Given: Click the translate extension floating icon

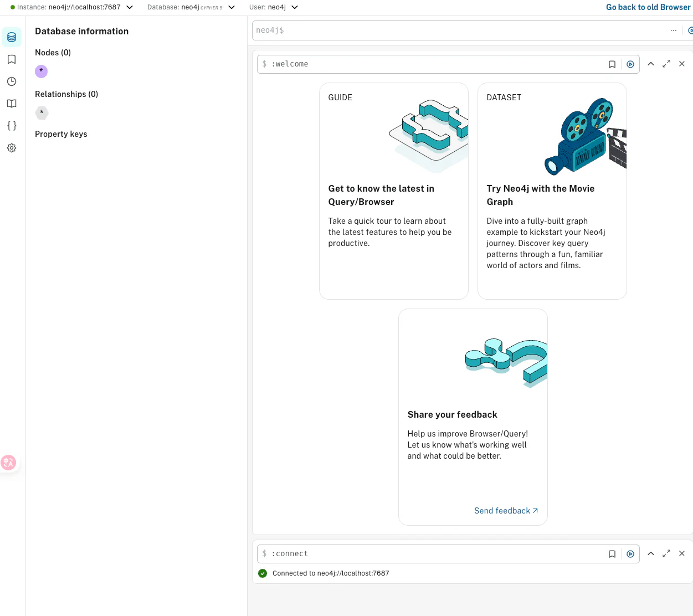Looking at the screenshot, I should click(x=8, y=463).
